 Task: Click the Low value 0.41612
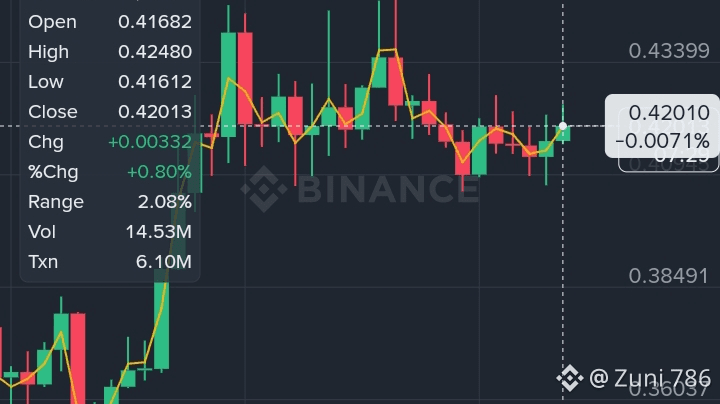click(155, 82)
